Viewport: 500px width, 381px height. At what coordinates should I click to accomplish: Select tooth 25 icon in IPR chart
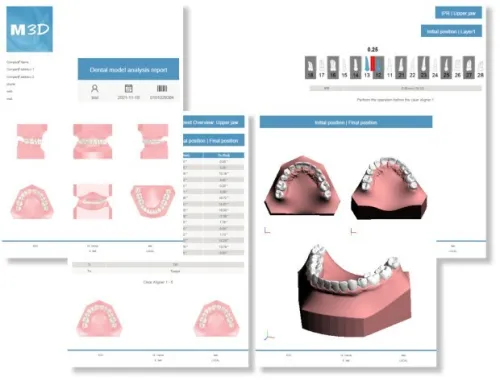click(x=446, y=67)
